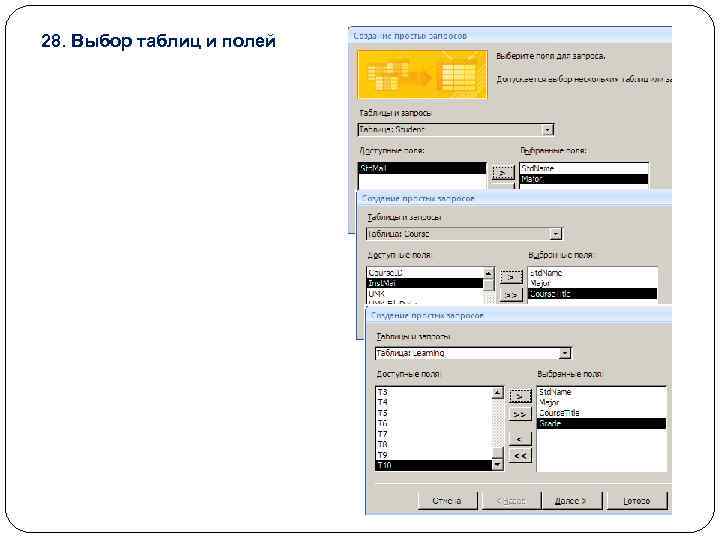Open the 'Таблица: Student' dropdown arrow
Viewport: 720px width, 540px height.
[547, 130]
